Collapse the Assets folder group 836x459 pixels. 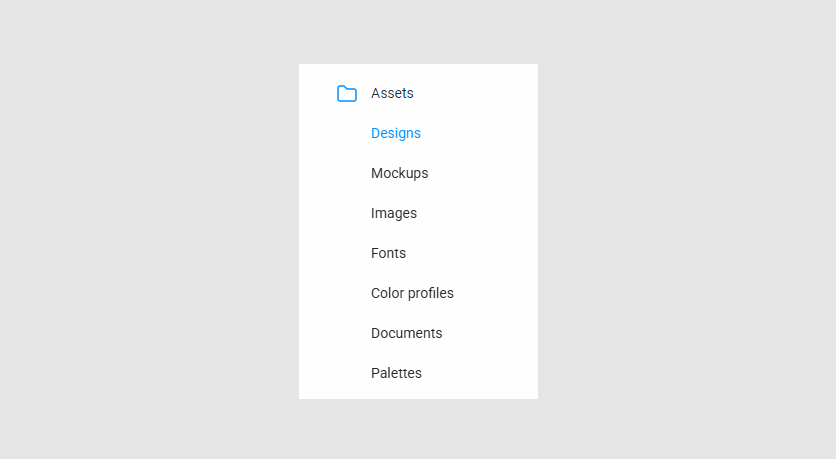418,93
